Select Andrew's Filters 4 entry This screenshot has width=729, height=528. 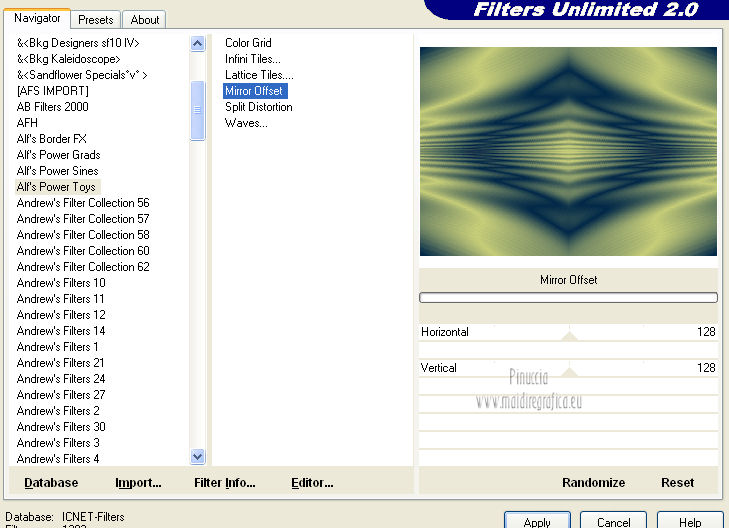click(x=58, y=459)
